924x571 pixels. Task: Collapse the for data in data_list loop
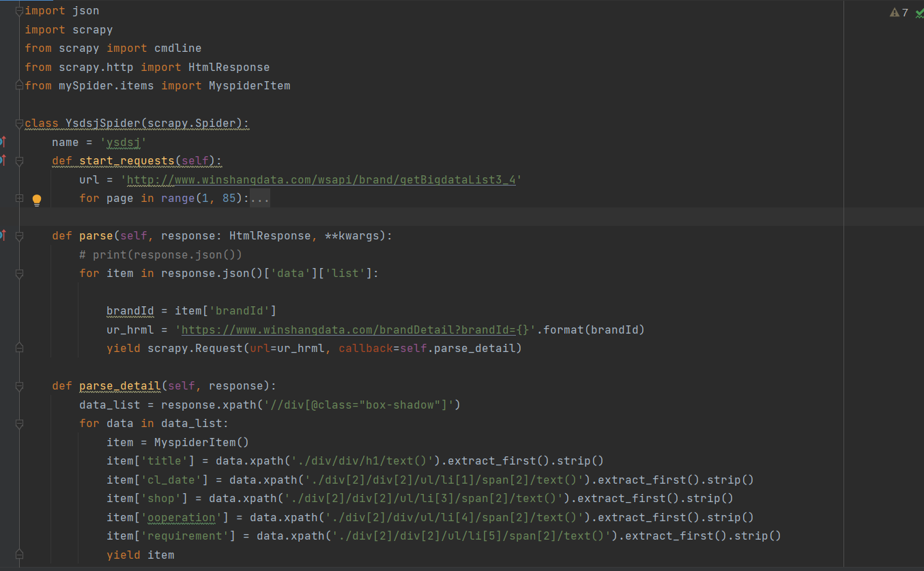[x=19, y=424]
